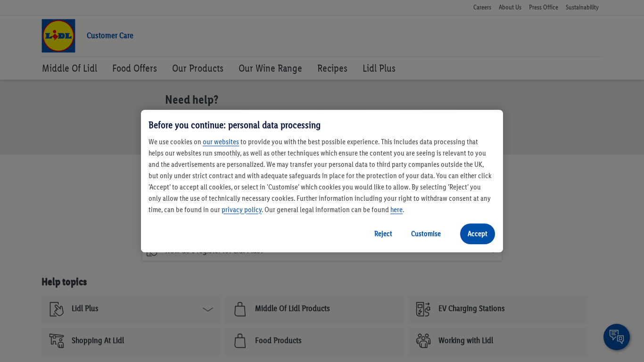Image resolution: width=644 pixels, height=362 pixels.
Task: Open the Food Offers menu item
Action: click(x=134, y=68)
